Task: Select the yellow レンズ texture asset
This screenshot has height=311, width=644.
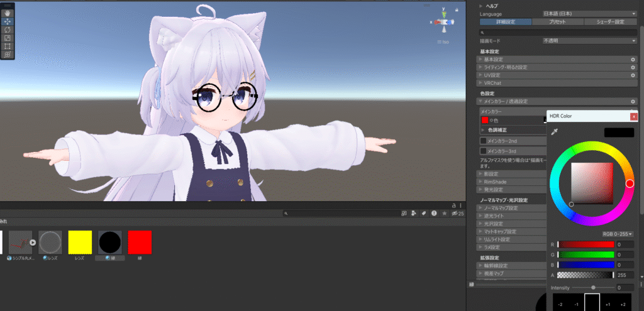Action: pos(80,242)
